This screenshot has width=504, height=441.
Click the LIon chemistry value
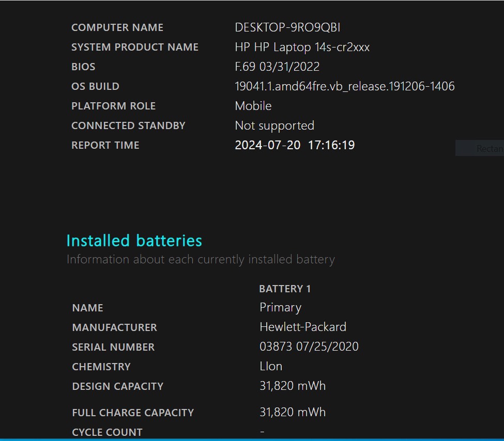coord(271,366)
